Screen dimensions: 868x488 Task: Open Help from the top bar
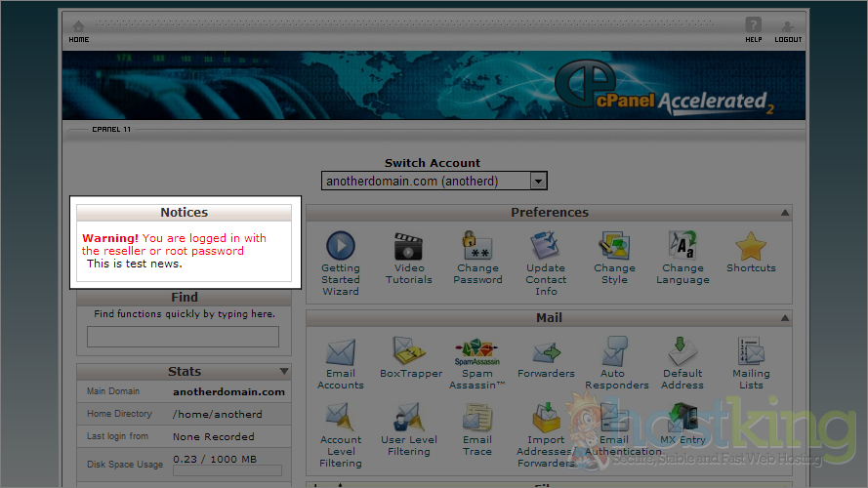click(x=753, y=31)
